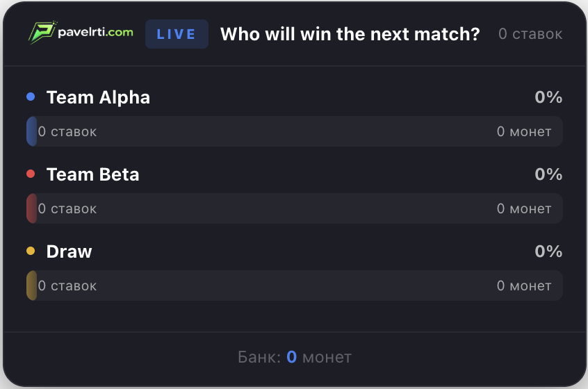Screen dimensions: 588x389
Task: Select the Team Beta option
Action: click(92, 174)
